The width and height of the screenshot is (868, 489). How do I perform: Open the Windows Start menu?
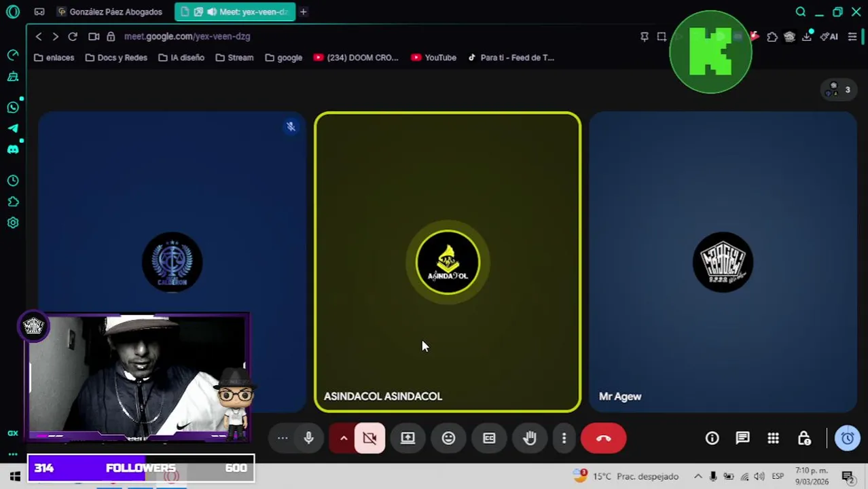point(15,477)
